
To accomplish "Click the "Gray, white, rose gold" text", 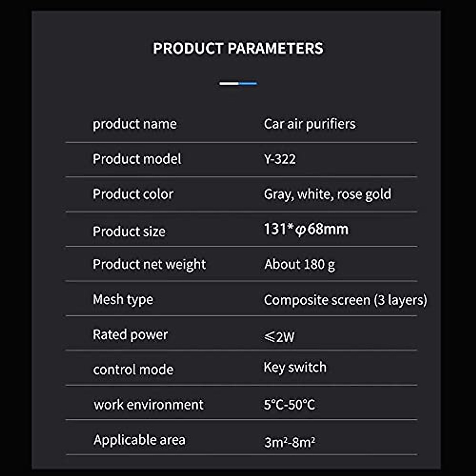I will 327,194.
